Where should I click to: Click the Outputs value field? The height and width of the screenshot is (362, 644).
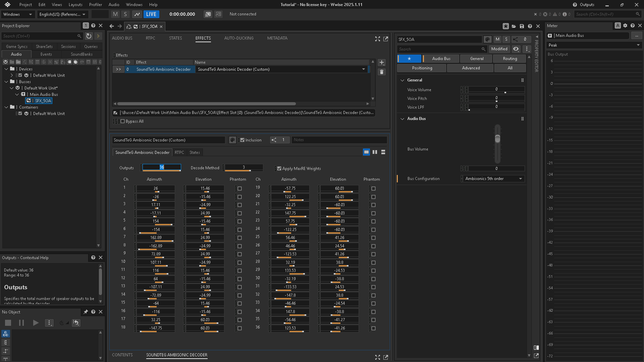pyautogui.click(x=162, y=167)
